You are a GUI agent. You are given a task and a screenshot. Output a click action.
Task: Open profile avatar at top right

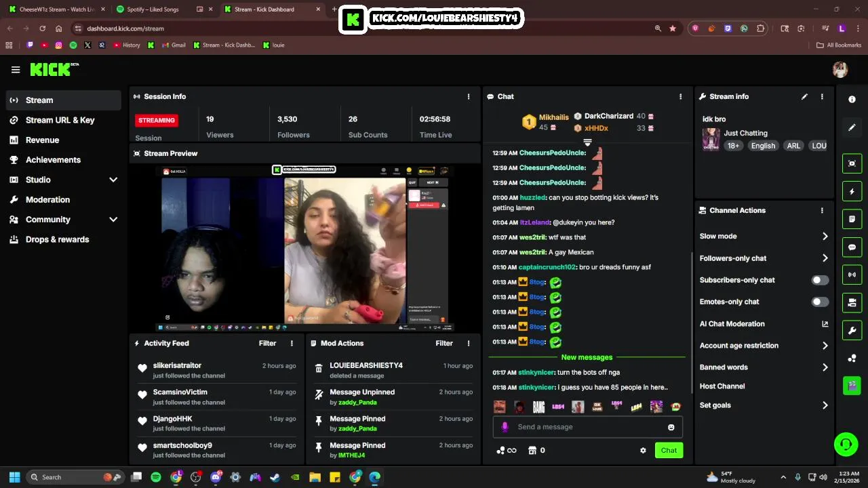840,69
